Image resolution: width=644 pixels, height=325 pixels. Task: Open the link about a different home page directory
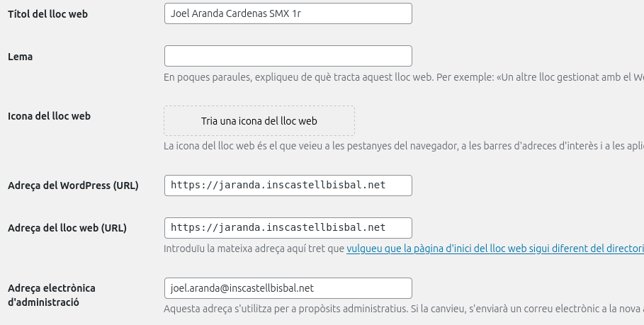coord(495,249)
